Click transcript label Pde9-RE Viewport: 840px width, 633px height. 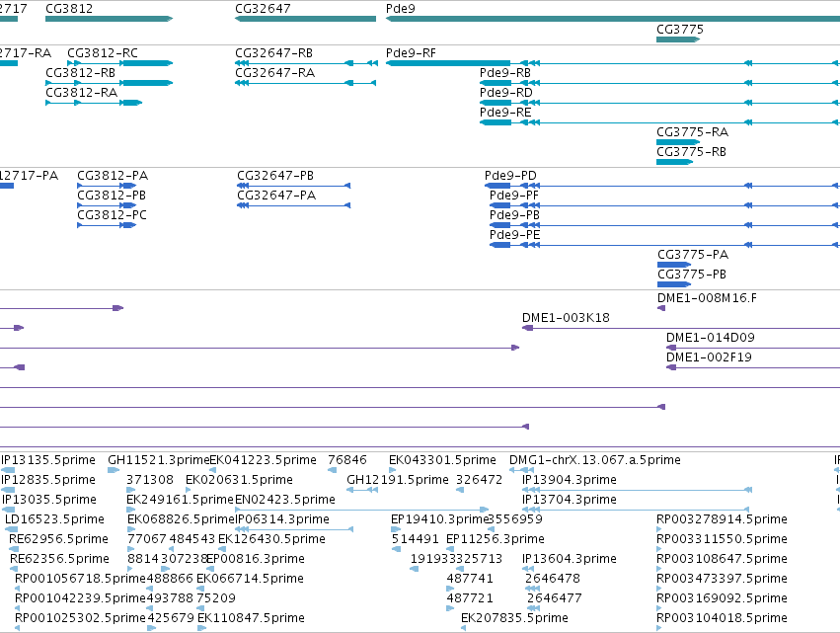(x=505, y=113)
